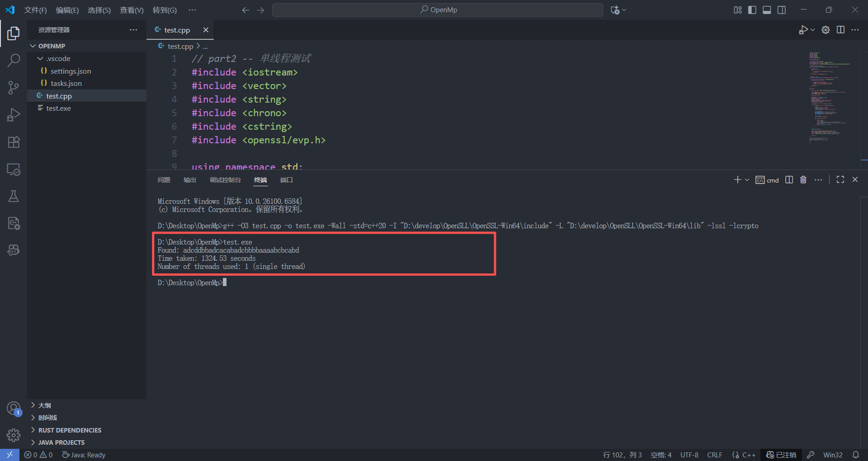This screenshot has height=461, width=868.
Task: Open the run button dropdown arrow
Action: coord(813,30)
